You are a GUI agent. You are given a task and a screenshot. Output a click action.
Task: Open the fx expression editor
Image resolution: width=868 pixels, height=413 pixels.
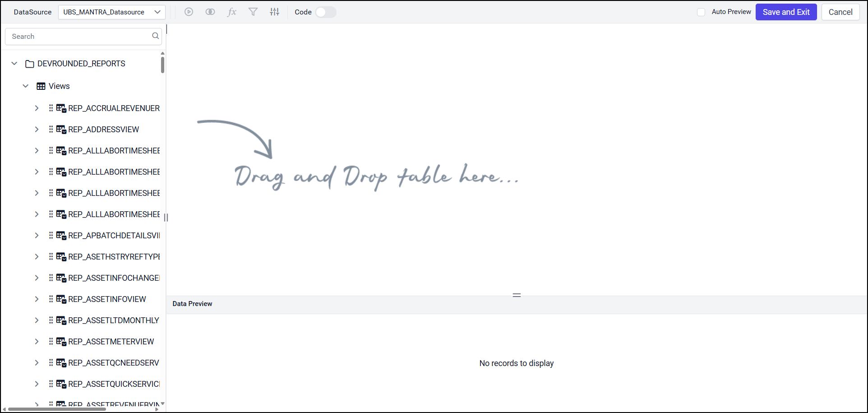(231, 12)
